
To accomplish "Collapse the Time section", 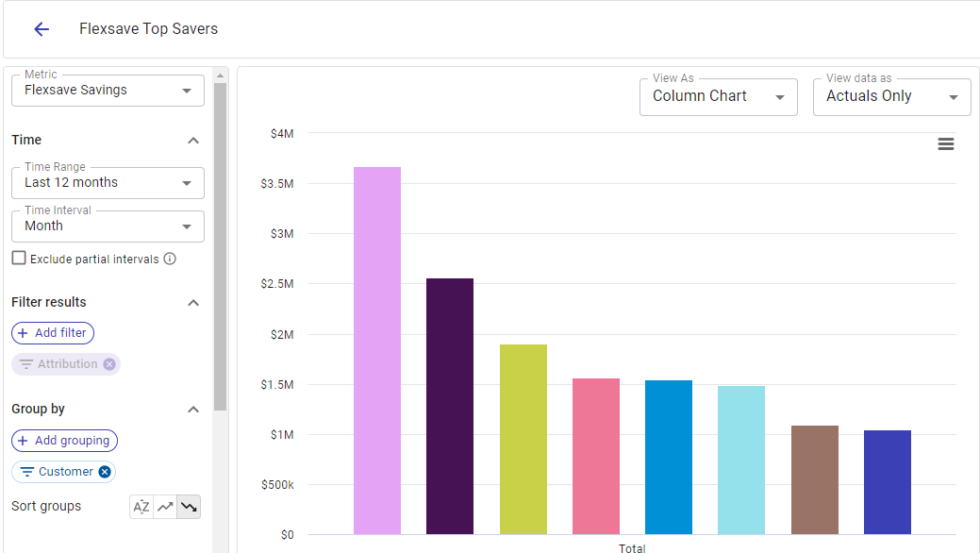I will [193, 141].
